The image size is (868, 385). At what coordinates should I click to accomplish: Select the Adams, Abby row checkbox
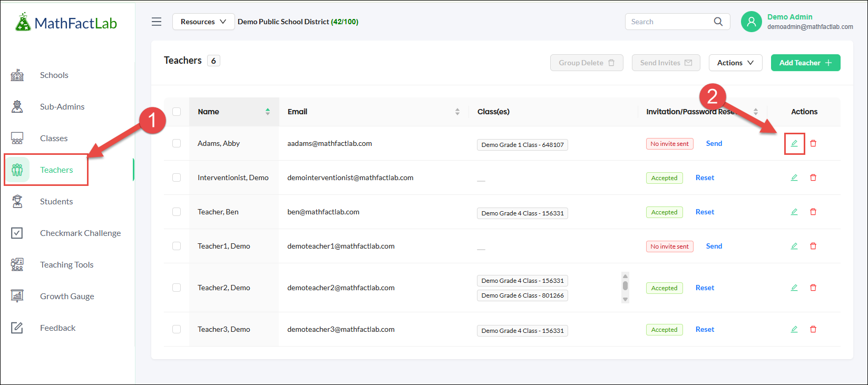[x=177, y=143]
